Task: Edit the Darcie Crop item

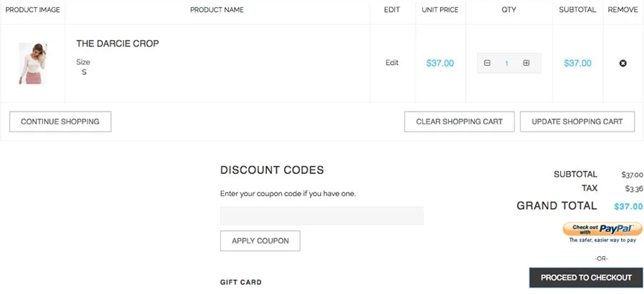Action: point(392,63)
